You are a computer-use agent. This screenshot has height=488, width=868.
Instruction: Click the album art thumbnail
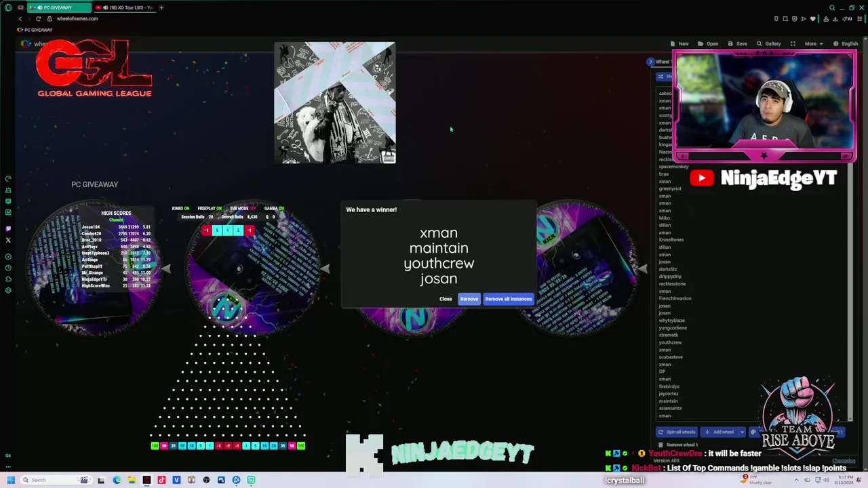[335, 103]
